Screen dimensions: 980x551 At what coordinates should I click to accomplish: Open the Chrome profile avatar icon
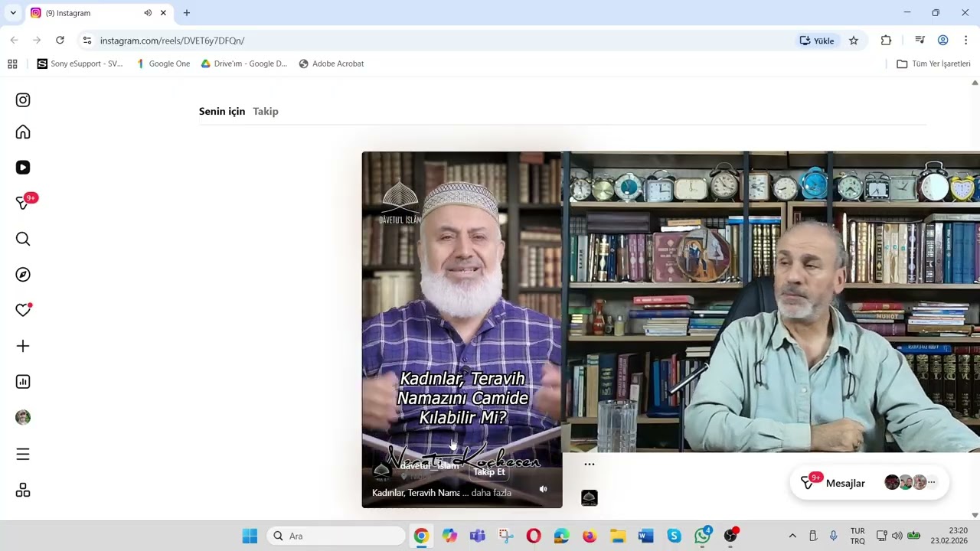coord(943,41)
